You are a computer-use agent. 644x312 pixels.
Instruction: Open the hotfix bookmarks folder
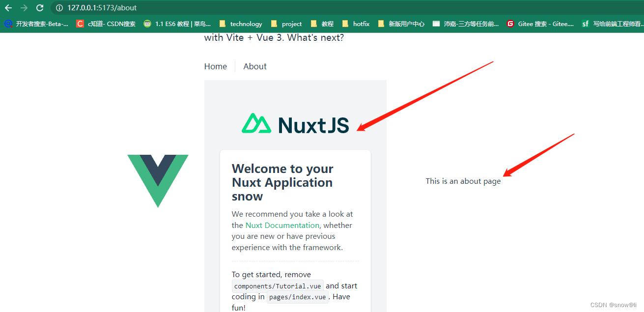click(x=356, y=23)
